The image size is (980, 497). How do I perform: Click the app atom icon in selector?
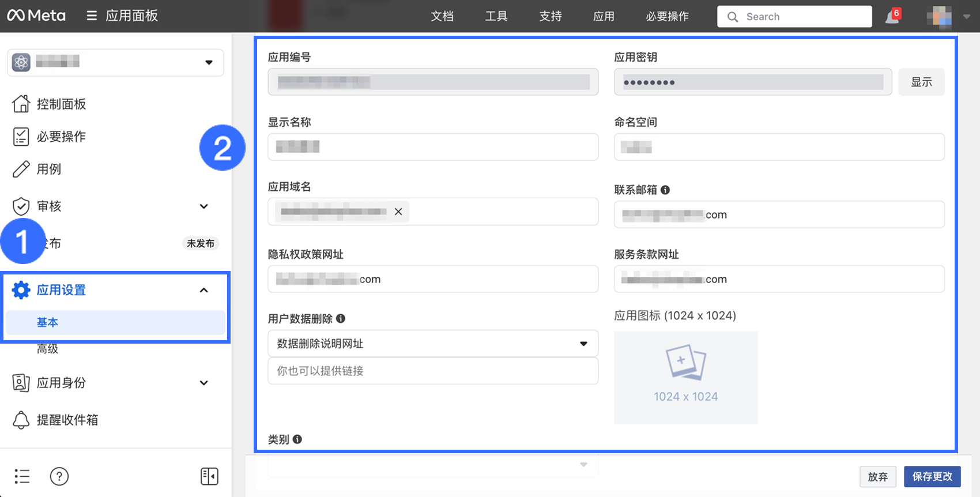(x=21, y=62)
